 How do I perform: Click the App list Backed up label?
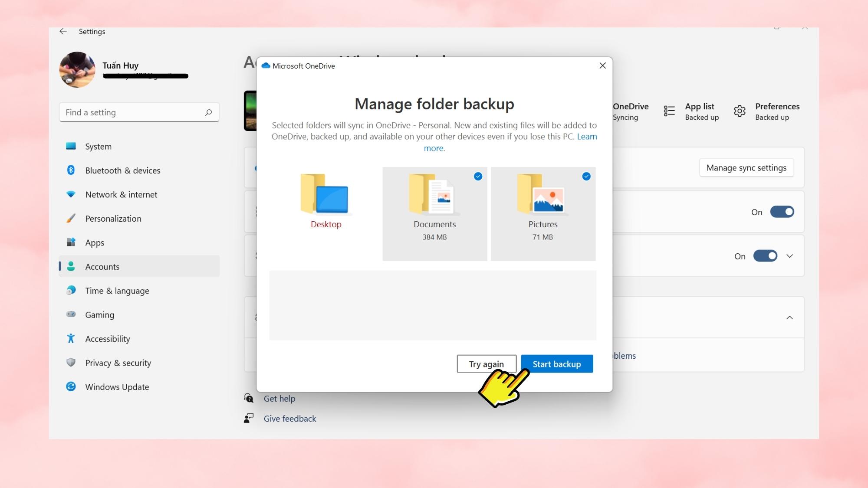[x=702, y=118]
